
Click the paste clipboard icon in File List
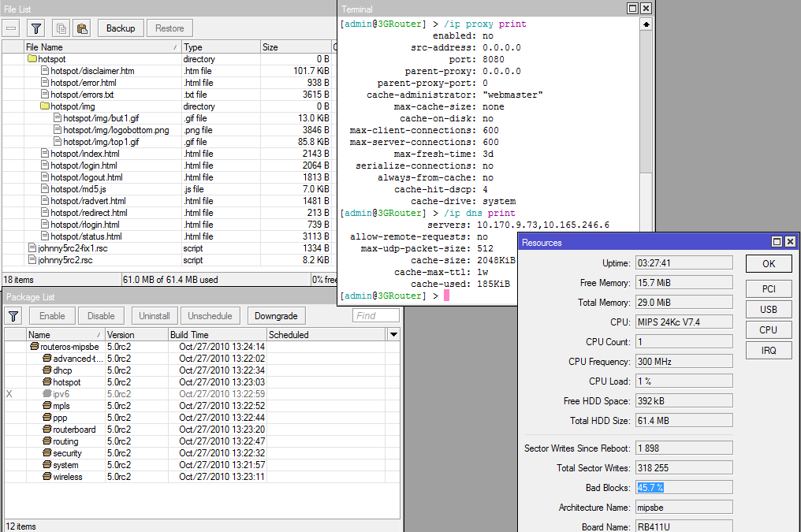click(81, 28)
